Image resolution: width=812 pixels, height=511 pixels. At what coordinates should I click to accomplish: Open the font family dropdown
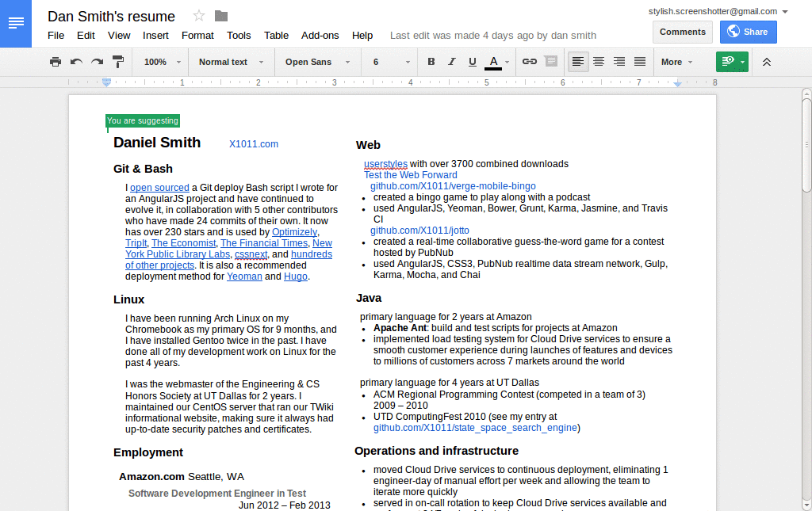click(x=316, y=62)
